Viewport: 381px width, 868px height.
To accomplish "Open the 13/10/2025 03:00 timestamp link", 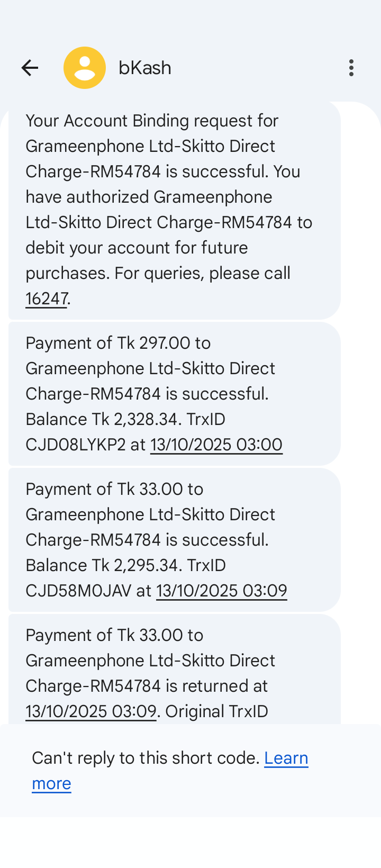I will (216, 445).
